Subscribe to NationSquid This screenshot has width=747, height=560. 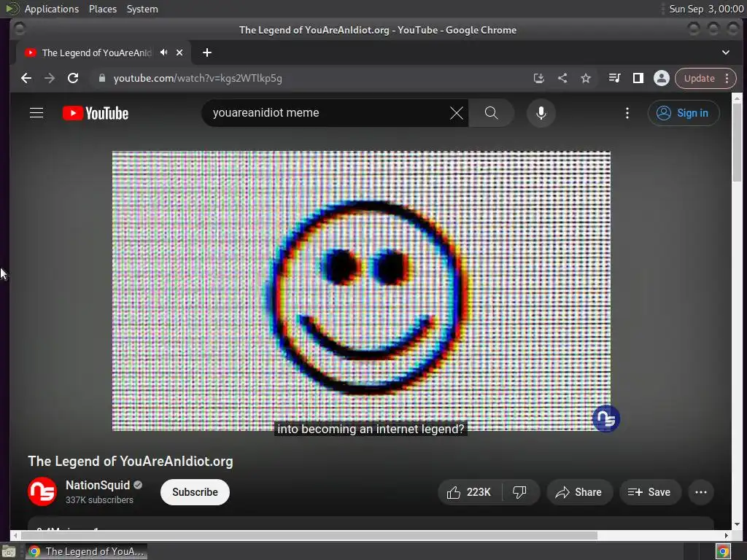pos(195,492)
